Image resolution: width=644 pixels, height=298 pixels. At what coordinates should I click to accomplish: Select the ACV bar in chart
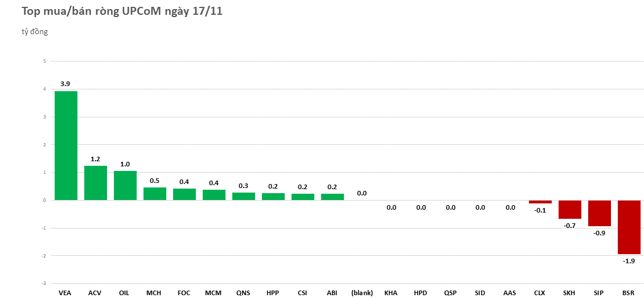click(96, 183)
